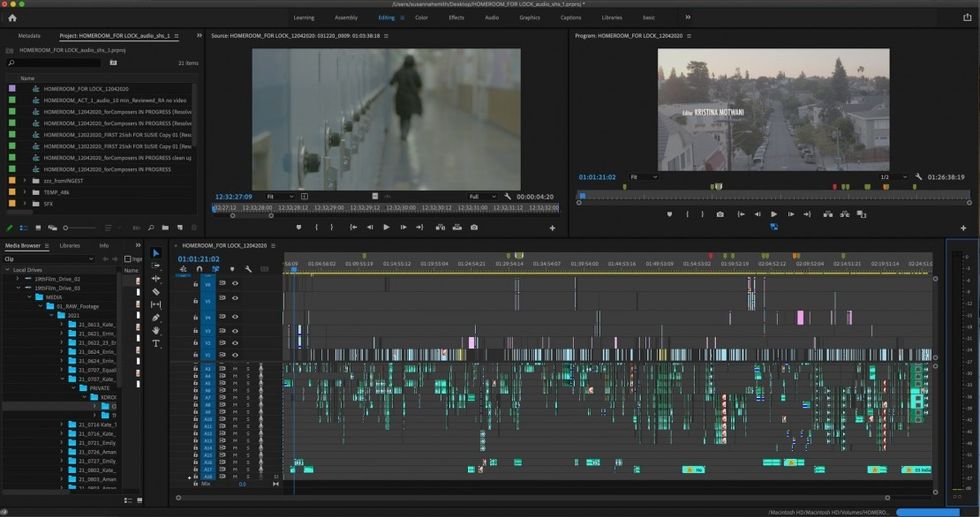Screen dimensions: 980x517
Task: Play the clip in Source monitor
Action: pos(386,228)
